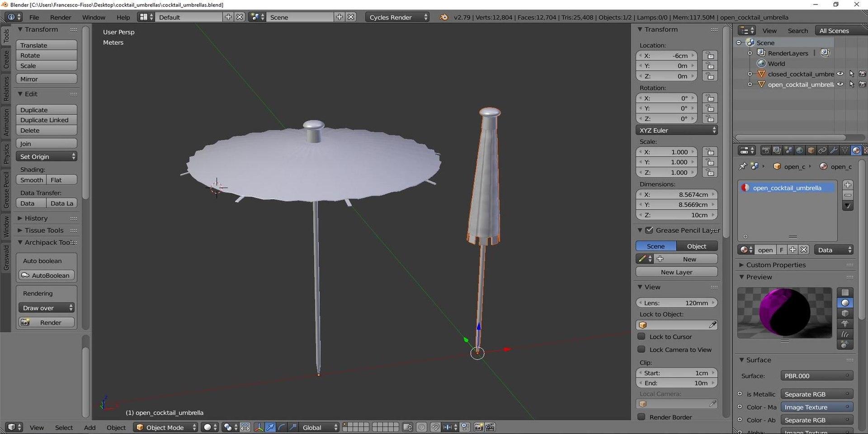Click the eyedropper in Lock to Object
The width and height of the screenshot is (868, 434).
(712, 325)
